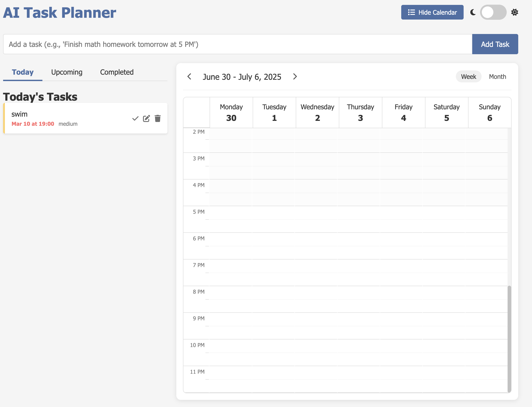Click the settings gear icon
The height and width of the screenshot is (407, 532).
pos(514,12)
